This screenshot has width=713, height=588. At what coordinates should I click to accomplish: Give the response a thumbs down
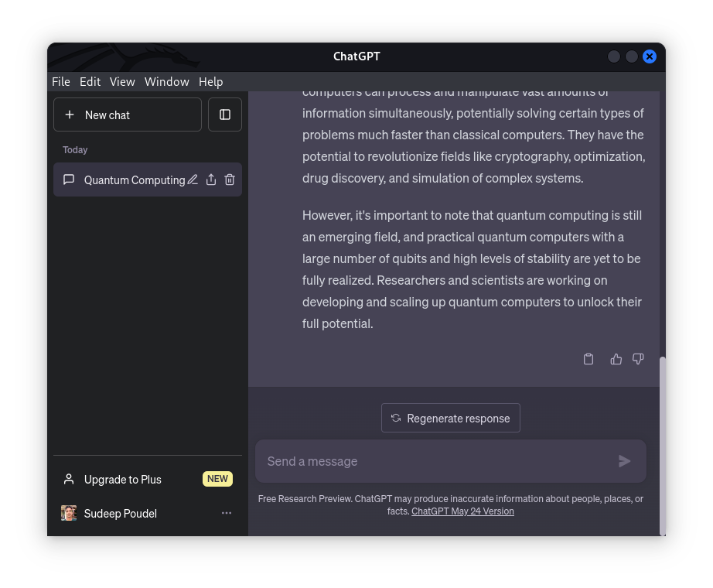pos(638,358)
